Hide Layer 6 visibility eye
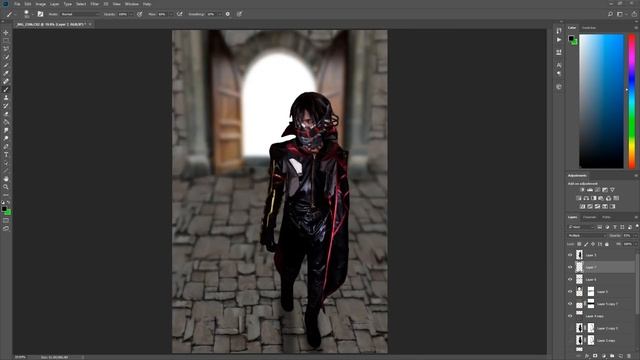Image resolution: width=640 pixels, height=360 pixels. click(x=570, y=279)
